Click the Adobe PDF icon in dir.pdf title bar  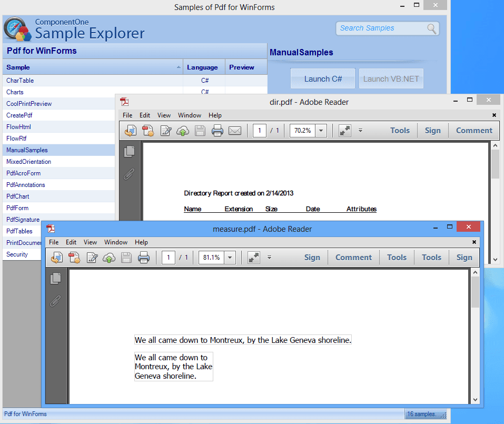pyautogui.click(x=124, y=102)
